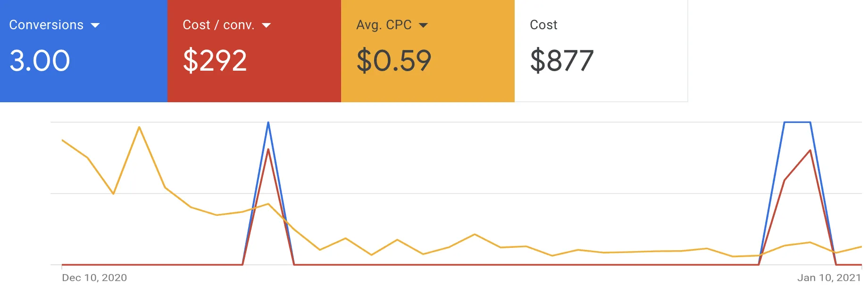This screenshot has width=868, height=294.
Task: Select the Cost label on white card
Action: click(543, 25)
